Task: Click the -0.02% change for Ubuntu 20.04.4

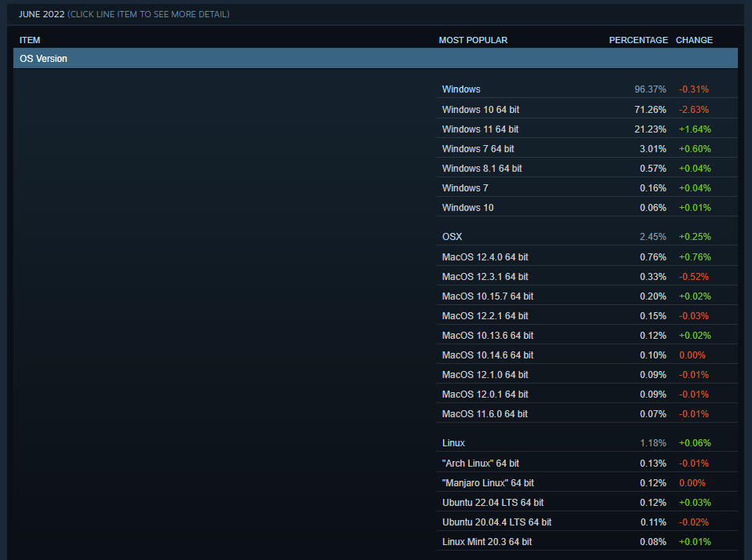Action: point(693,522)
